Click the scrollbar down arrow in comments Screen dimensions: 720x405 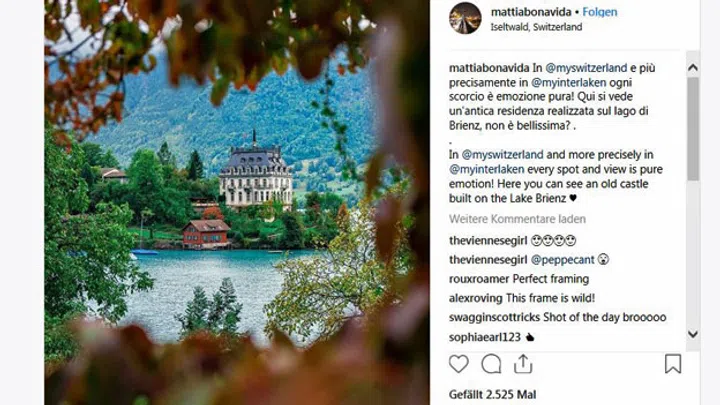tap(693, 334)
